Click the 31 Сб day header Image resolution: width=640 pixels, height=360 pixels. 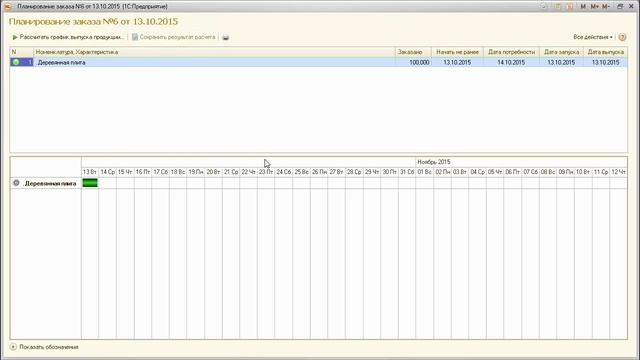407,172
